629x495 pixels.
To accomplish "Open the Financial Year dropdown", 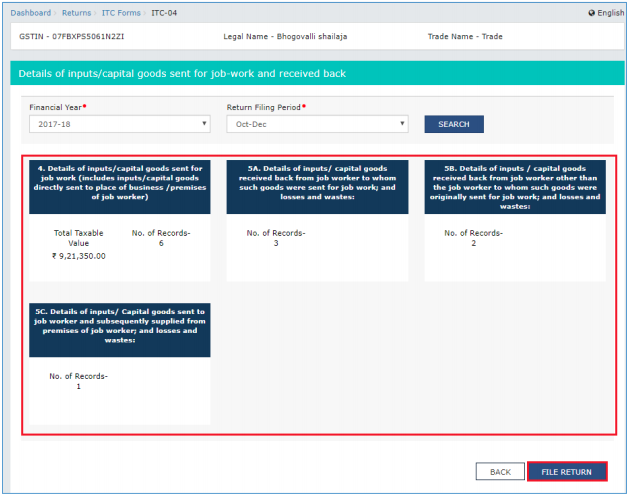I will click(x=120, y=124).
